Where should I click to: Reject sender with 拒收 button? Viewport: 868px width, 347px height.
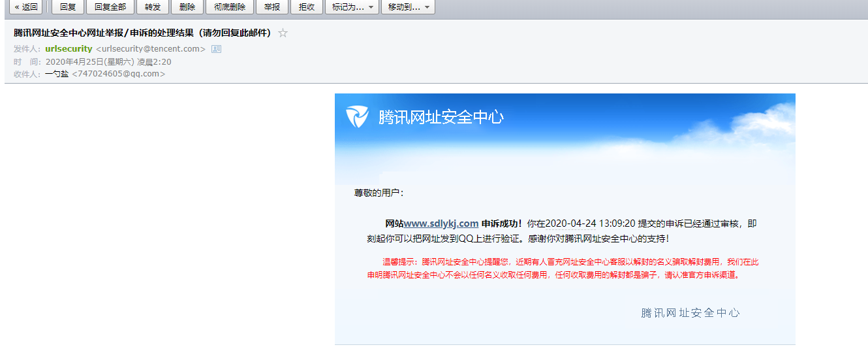point(307,7)
